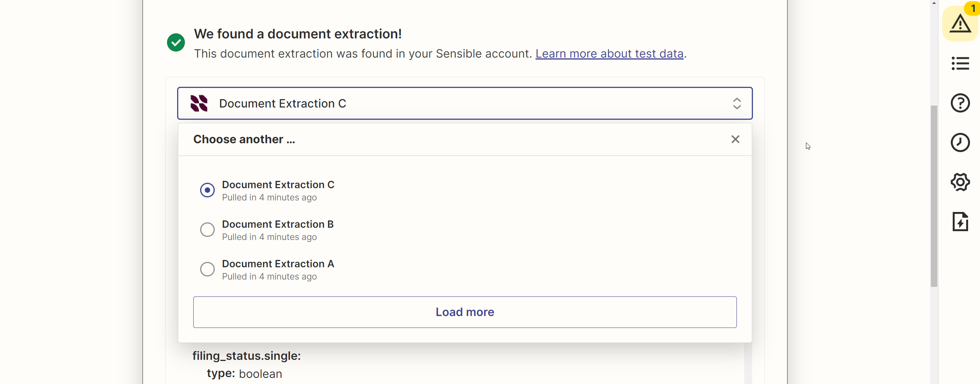
Task: Pick the Document Extraction B list entry
Action: [x=277, y=225]
